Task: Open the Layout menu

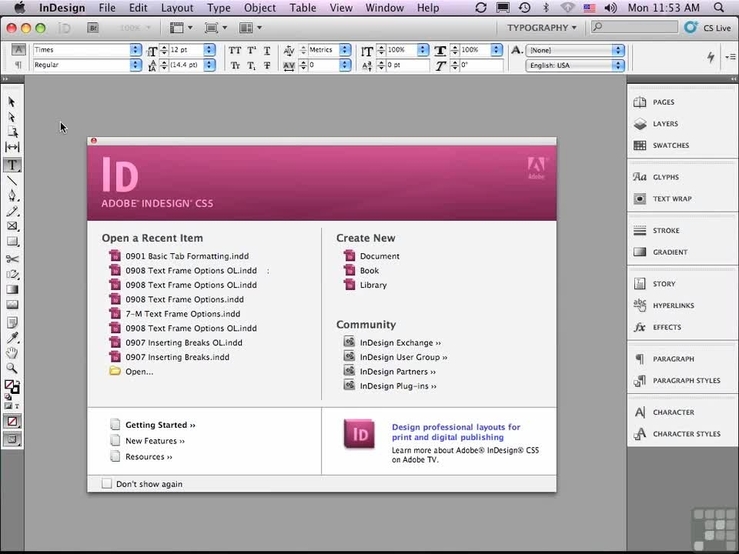Action: (x=177, y=8)
